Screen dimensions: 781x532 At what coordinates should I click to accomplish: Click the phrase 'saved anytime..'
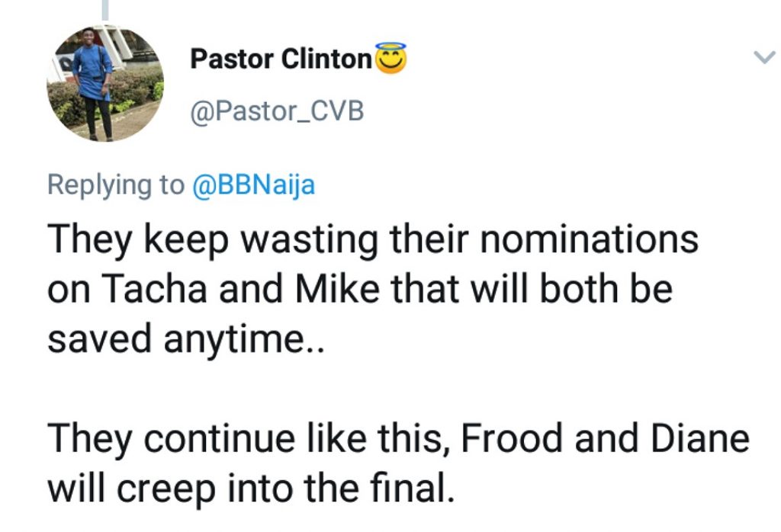(x=187, y=340)
